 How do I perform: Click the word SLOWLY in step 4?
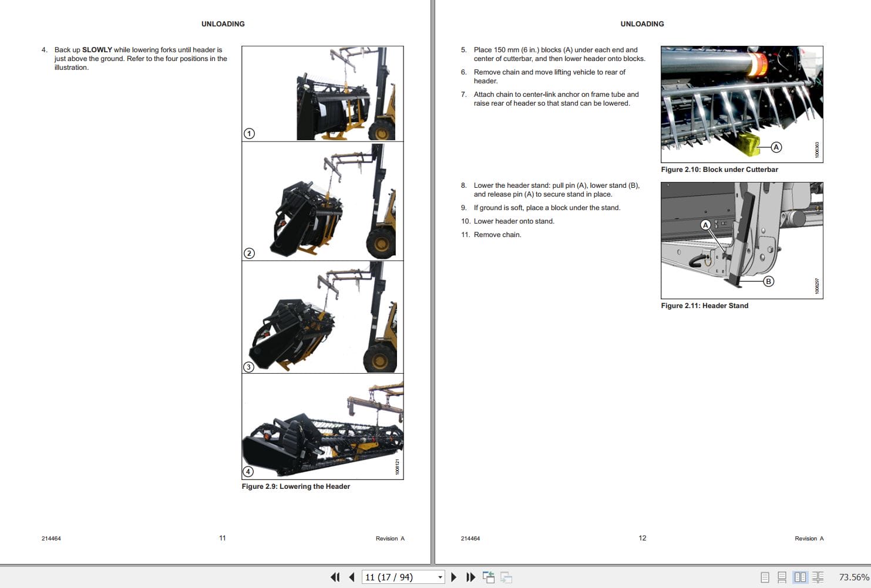[97, 50]
